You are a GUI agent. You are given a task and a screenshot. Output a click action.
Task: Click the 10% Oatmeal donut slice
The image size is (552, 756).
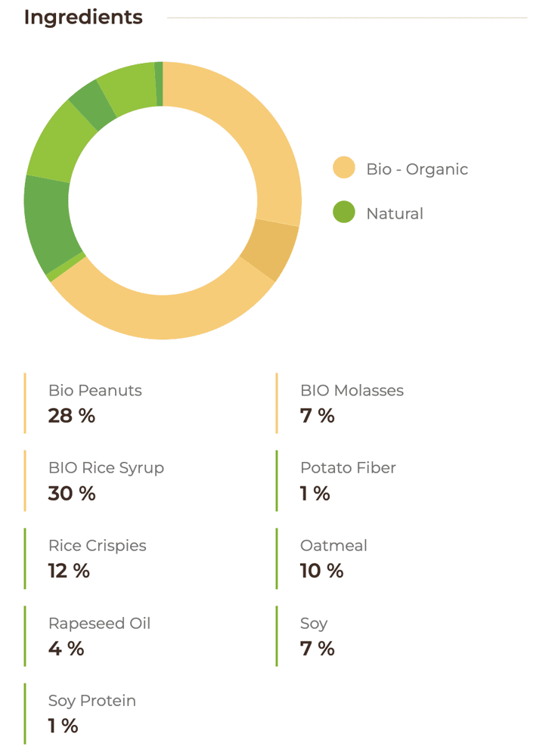tap(60, 142)
